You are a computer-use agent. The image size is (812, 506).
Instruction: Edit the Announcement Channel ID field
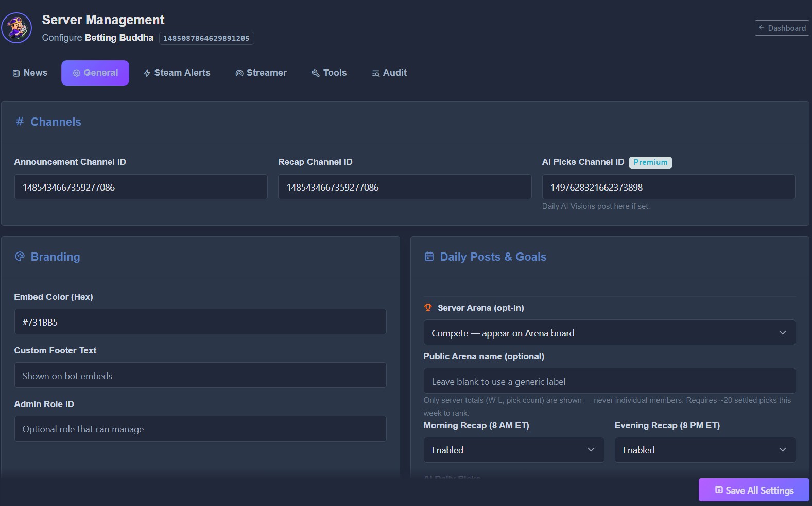click(141, 187)
